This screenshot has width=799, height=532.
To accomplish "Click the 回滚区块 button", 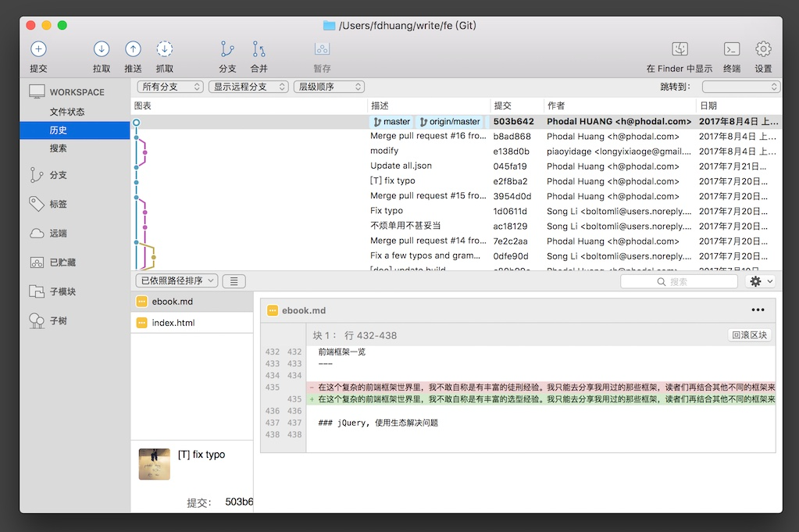I will (750, 335).
